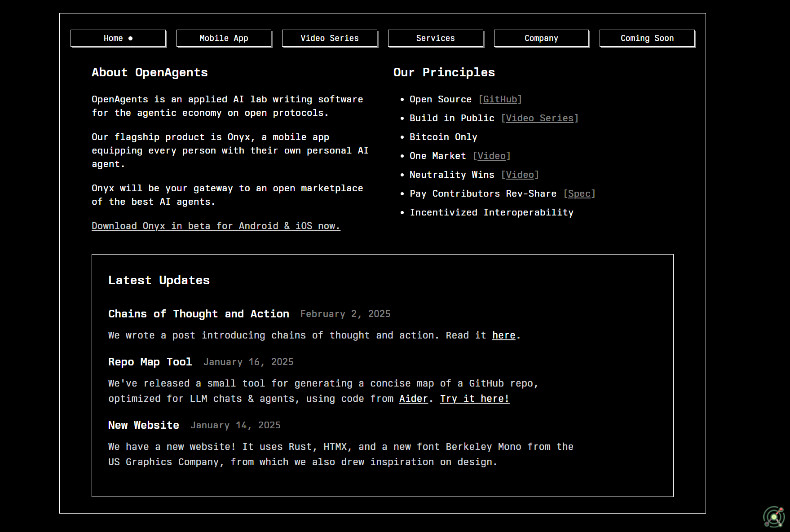This screenshot has width=790, height=532.
Task: Click the 'Try it here!' link
Action: tap(475, 399)
